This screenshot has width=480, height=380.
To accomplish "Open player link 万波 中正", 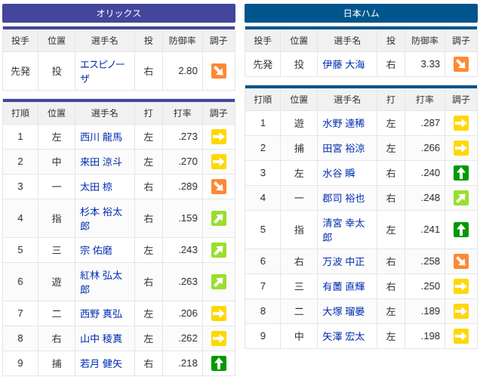I will 343,261.
